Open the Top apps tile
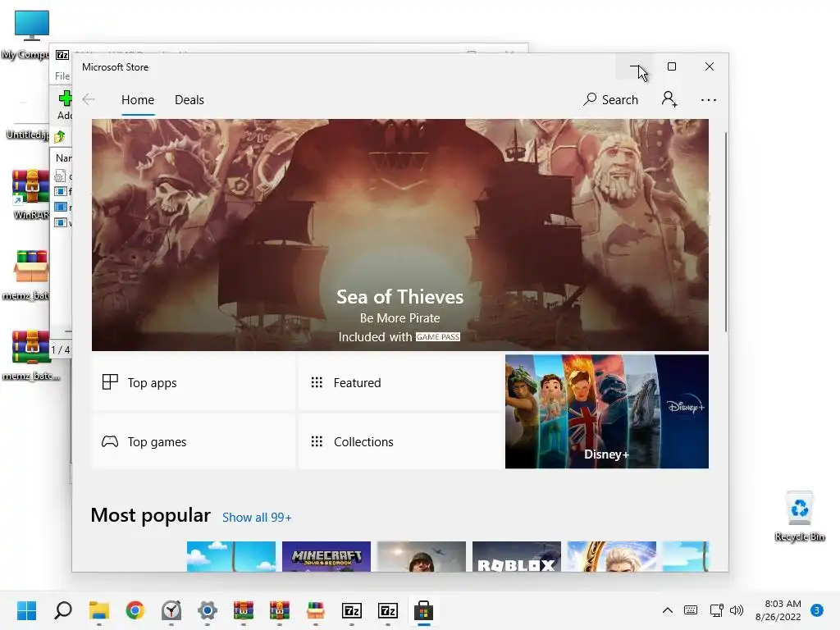Viewport: 840px width, 630px height. 193,382
